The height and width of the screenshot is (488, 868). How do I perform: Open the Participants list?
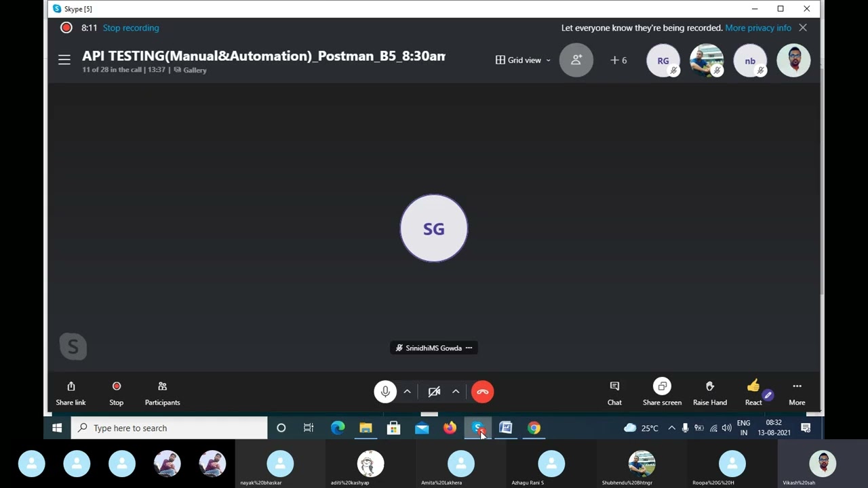[162, 392]
